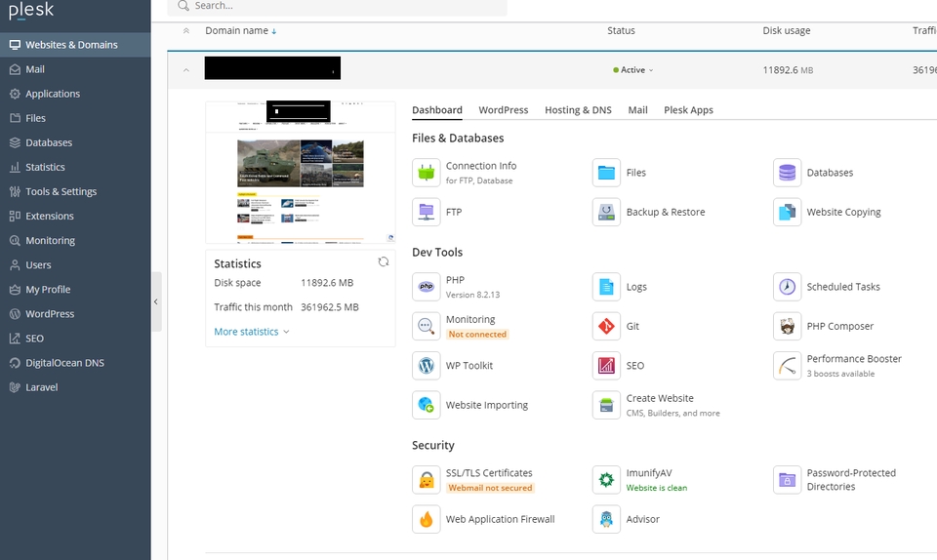Open My Profile in the sidebar
The width and height of the screenshot is (937, 560).
[75, 290]
